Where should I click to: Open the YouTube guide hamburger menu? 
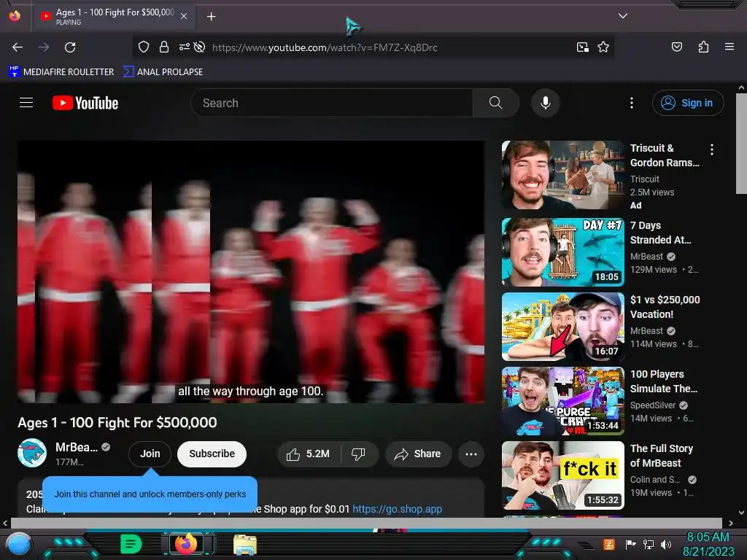(26, 103)
